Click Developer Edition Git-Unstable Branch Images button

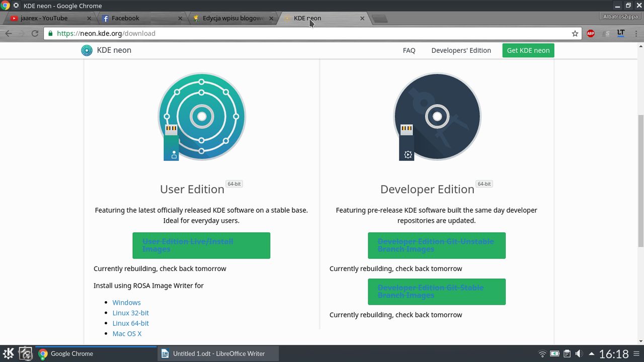pos(437,245)
